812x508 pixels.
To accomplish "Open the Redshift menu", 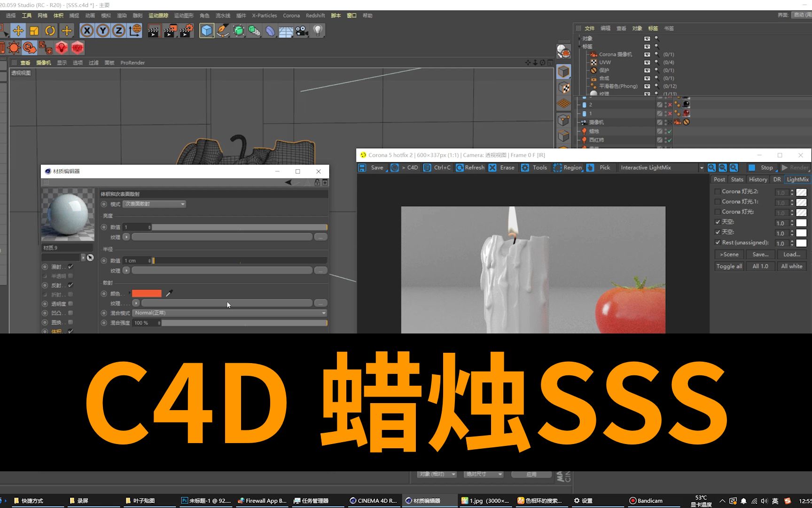I will tap(315, 16).
